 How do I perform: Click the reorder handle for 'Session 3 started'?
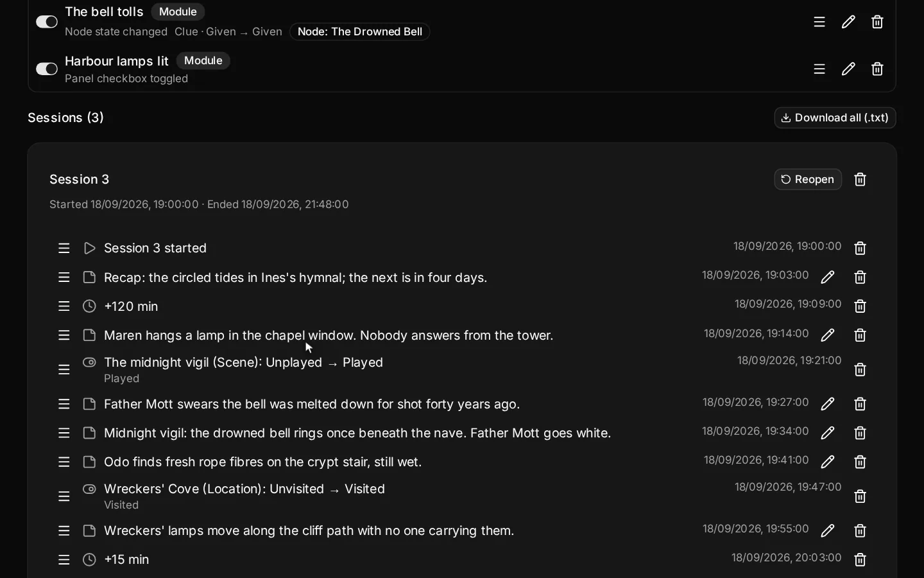64,248
